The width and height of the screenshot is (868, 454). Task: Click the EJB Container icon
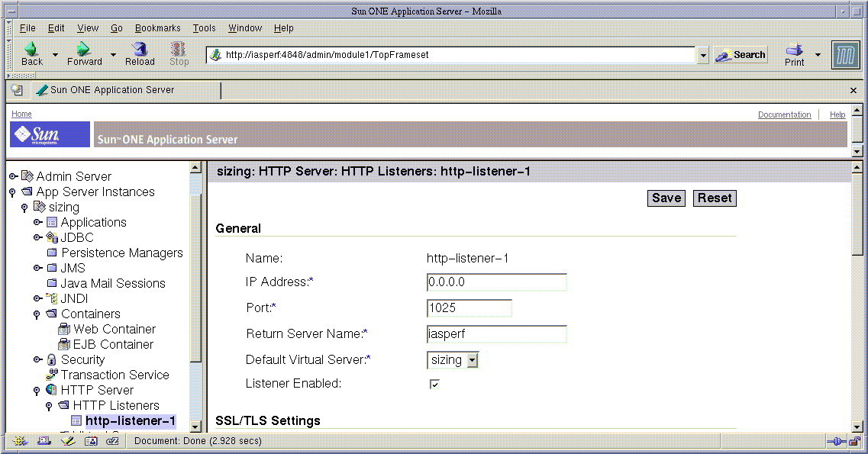[x=64, y=345]
